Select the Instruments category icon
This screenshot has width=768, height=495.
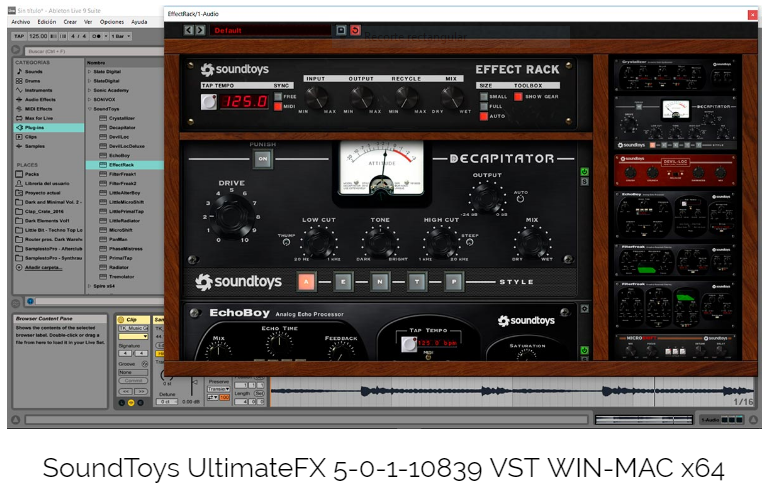point(19,90)
